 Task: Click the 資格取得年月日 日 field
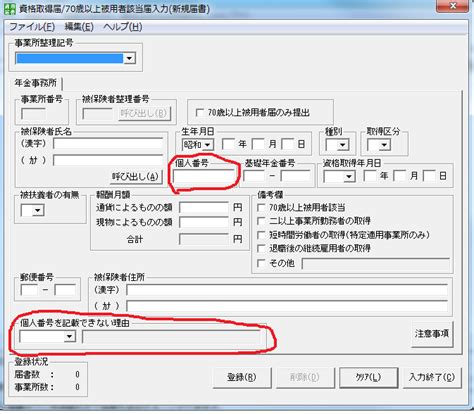click(x=429, y=176)
